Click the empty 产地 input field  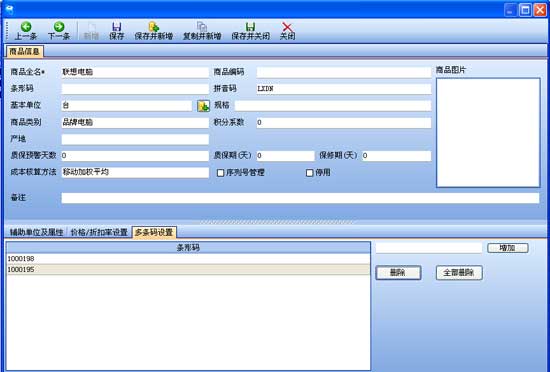pos(135,139)
